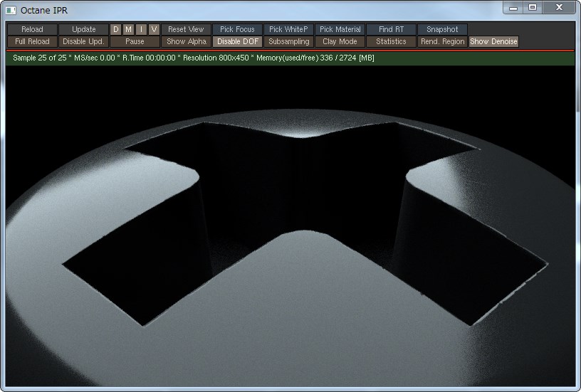The image size is (581, 392).
Task: Click the Reload button
Action: pos(32,29)
